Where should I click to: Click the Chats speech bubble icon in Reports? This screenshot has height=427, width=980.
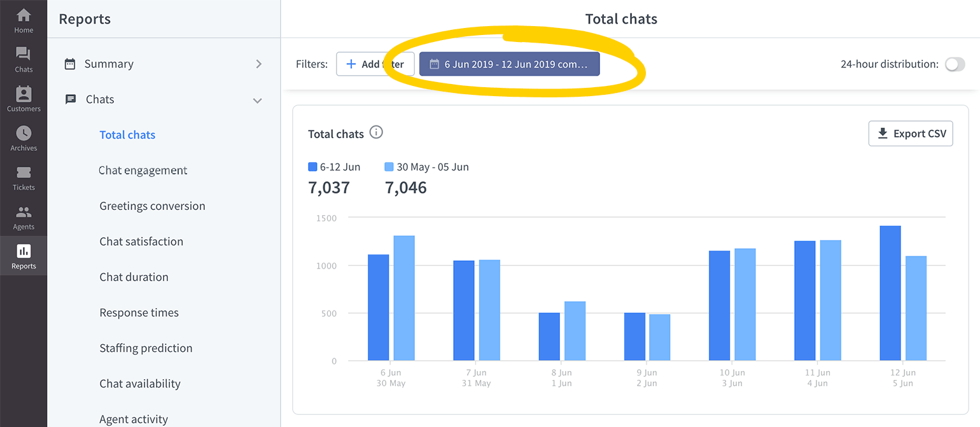pyautogui.click(x=71, y=99)
